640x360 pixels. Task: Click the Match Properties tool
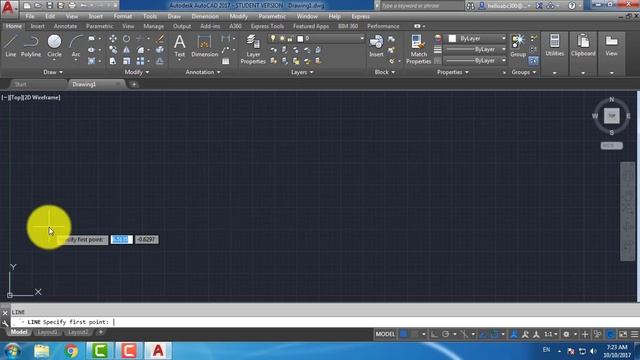(418, 49)
